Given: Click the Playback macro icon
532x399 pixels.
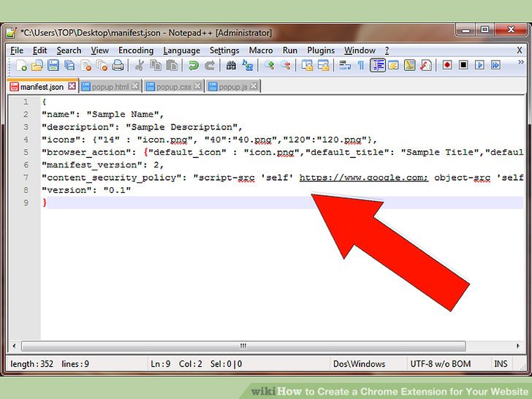Looking at the screenshot, I should pyautogui.click(x=479, y=65).
